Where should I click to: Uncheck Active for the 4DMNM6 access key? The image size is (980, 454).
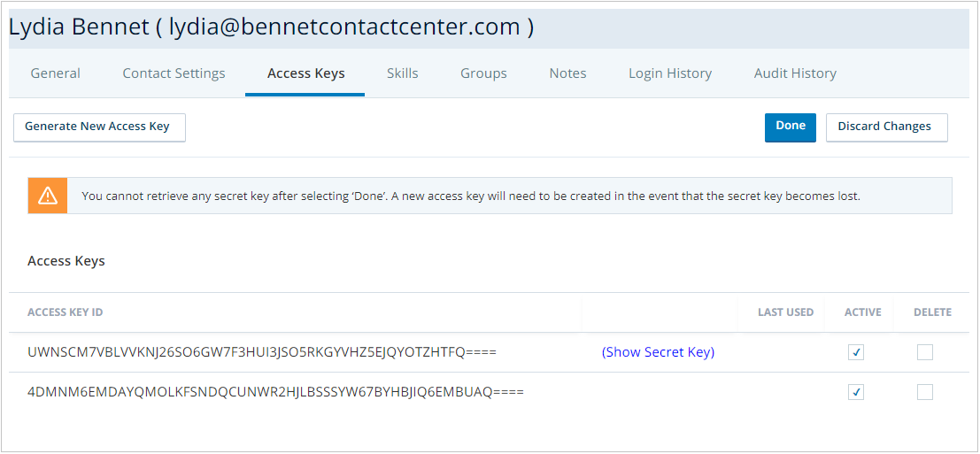855,392
